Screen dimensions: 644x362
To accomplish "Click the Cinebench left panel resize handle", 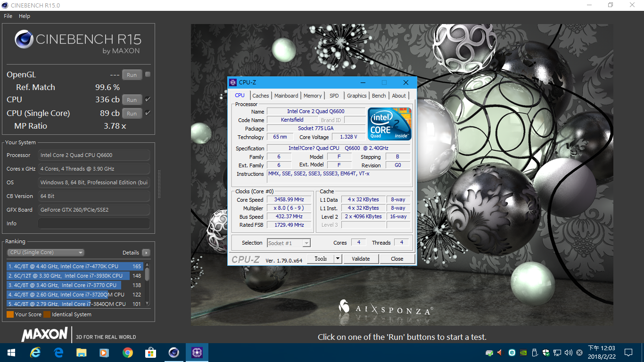I will coord(159,184).
